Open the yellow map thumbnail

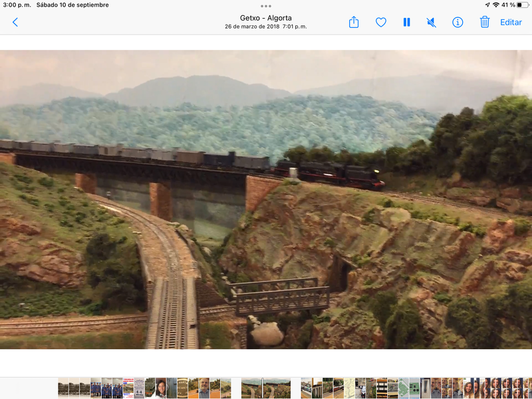(349, 388)
